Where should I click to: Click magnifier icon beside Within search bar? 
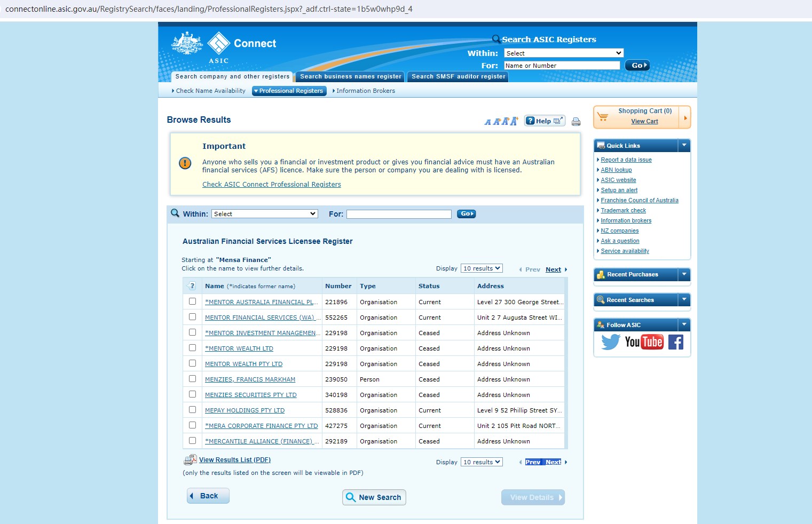pos(175,213)
